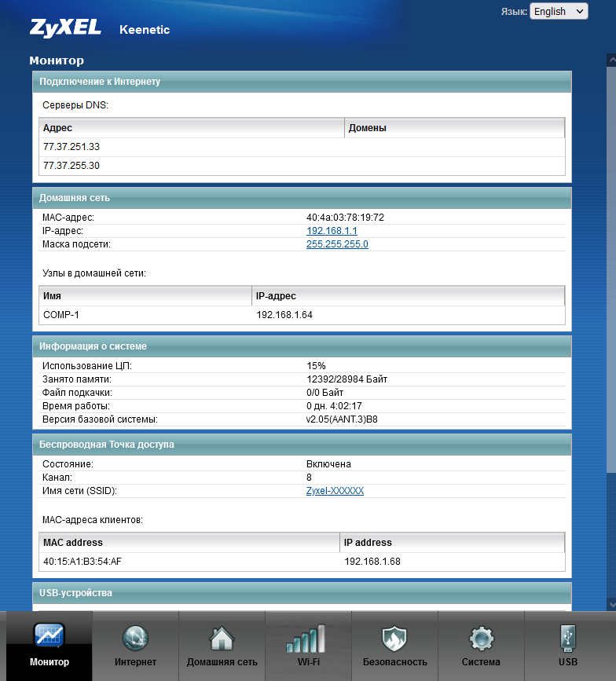The image size is (616, 681).
Task: Open Wi-Fi signal bars icon
Action: coord(308,637)
